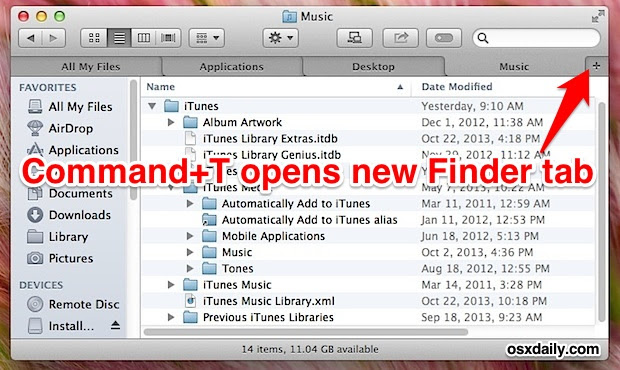The width and height of the screenshot is (620, 370).
Task: Click inside the search field
Action: pyautogui.click(x=536, y=38)
